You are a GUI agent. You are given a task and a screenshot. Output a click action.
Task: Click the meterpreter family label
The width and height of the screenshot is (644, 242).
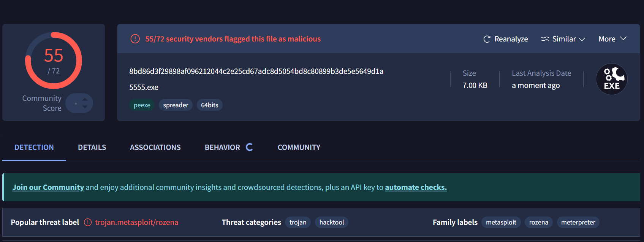(578, 222)
